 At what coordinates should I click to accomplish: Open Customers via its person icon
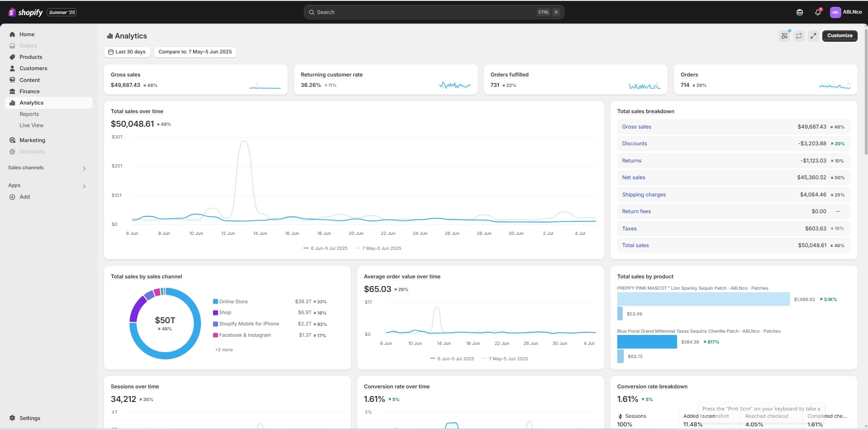(12, 68)
